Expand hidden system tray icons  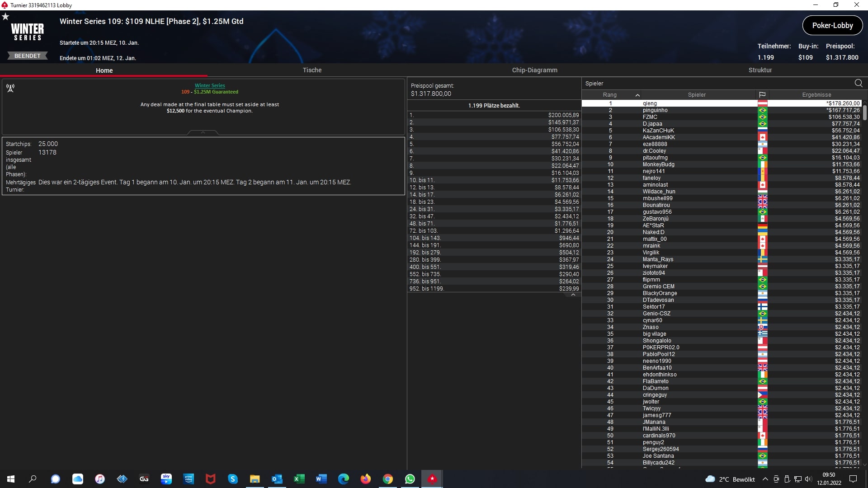(x=765, y=479)
